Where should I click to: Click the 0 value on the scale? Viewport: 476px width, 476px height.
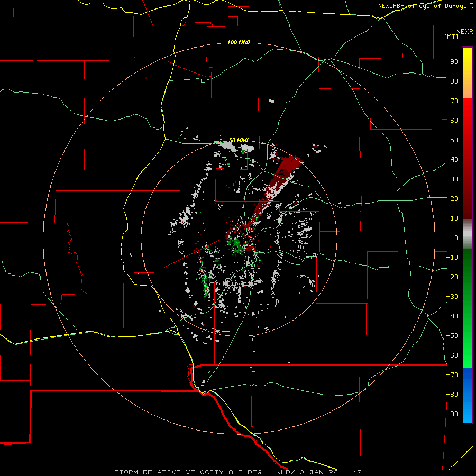pos(456,237)
